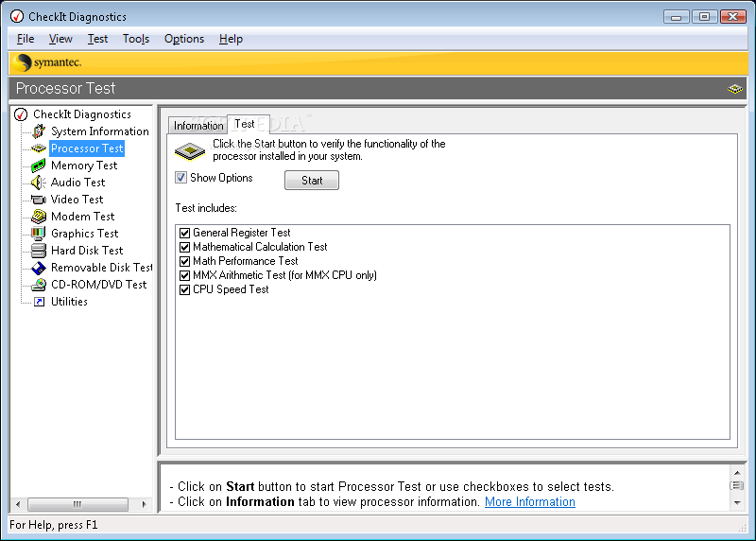Click the Removable Disk Test floppy icon
Viewport: 756px width, 541px height.
tap(39, 268)
